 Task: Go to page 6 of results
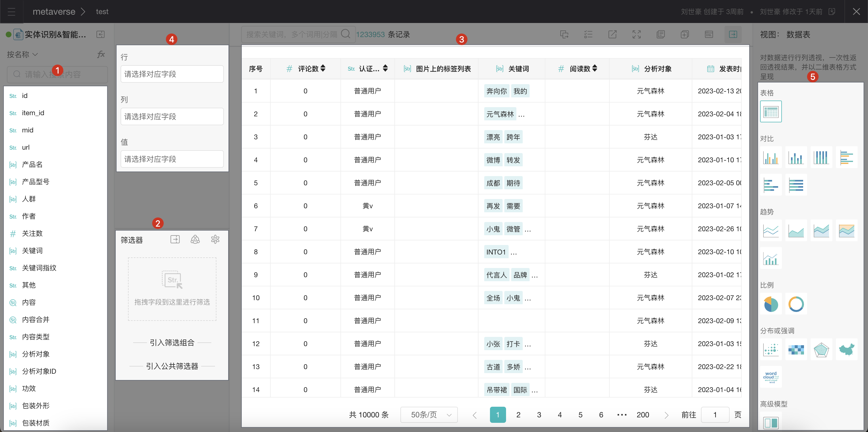(601, 414)
